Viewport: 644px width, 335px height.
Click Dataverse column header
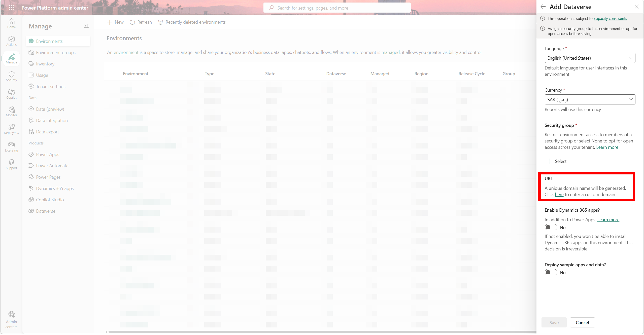click(336, 74)
